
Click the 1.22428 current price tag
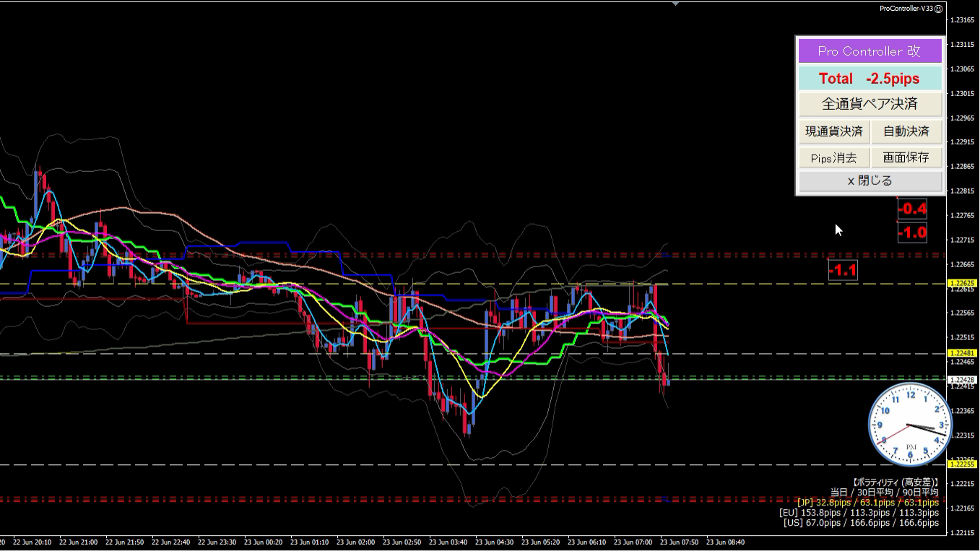963,379
